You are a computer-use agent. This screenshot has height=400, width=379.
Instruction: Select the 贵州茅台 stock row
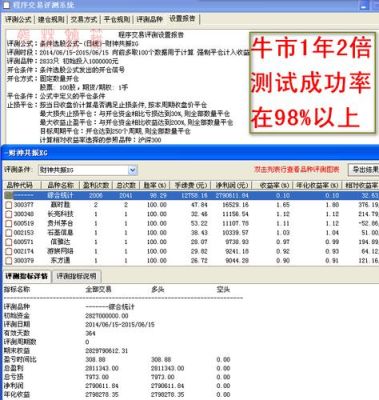[x=191, y=223]
